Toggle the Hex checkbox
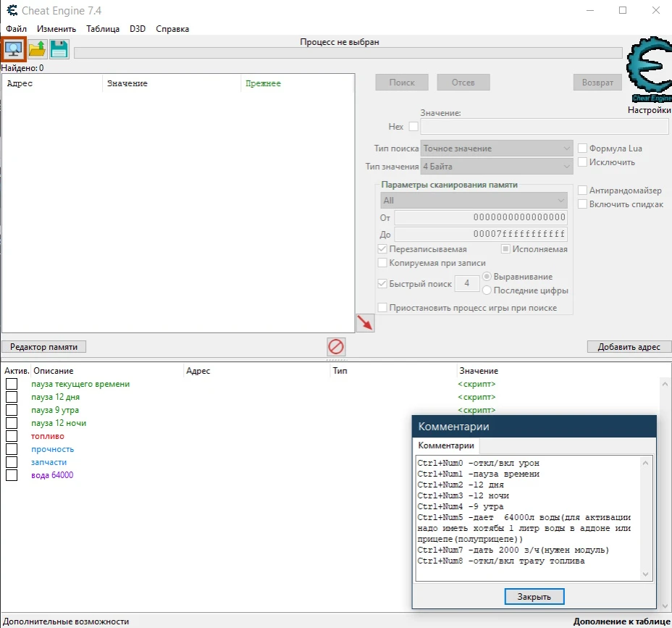 pos(413,126)
